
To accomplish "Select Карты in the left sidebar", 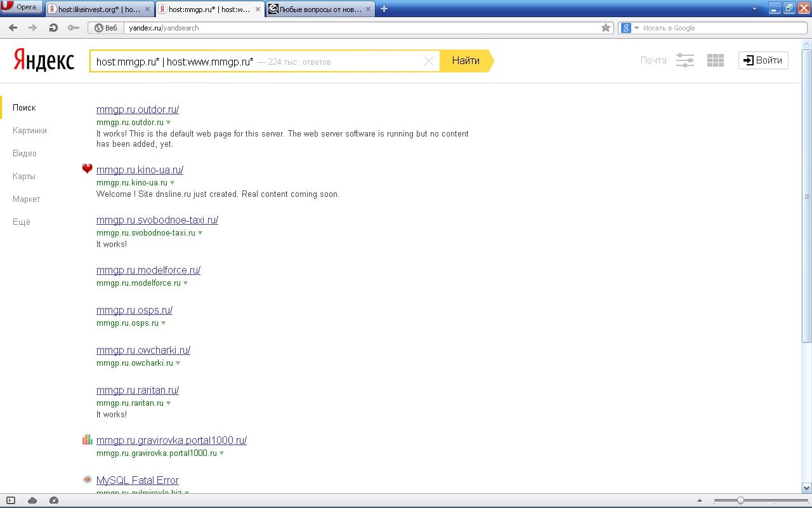I will click(x=24, y=177).
